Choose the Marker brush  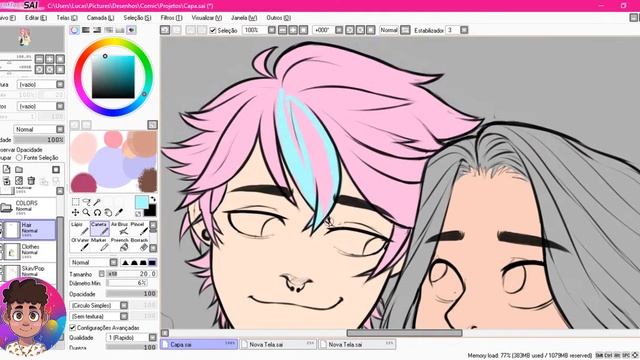[100, 244]
